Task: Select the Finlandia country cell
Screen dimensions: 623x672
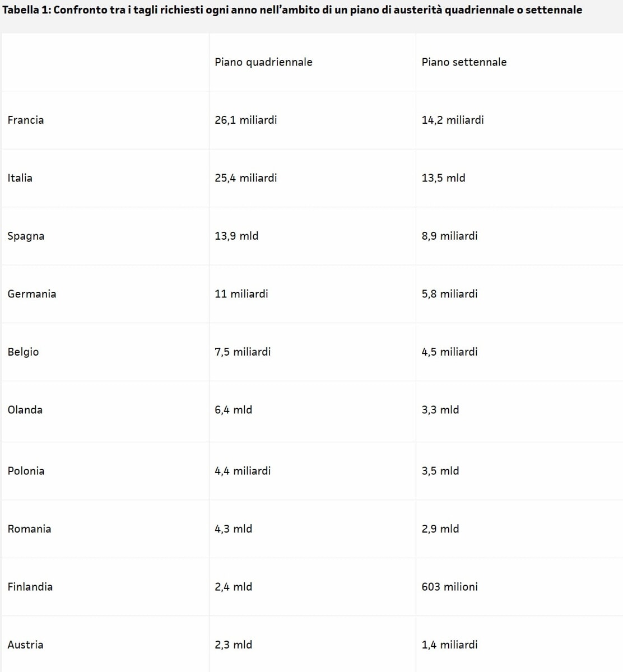Action: tap(30, 587)
